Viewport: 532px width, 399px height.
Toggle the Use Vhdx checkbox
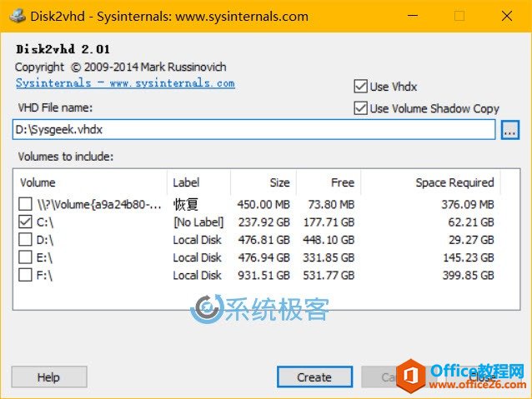(360, 87)
